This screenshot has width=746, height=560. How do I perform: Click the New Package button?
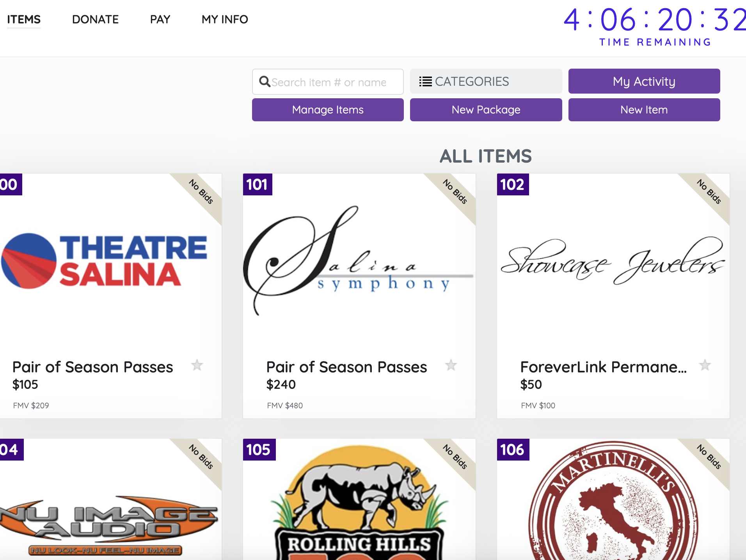coord(486,110)
